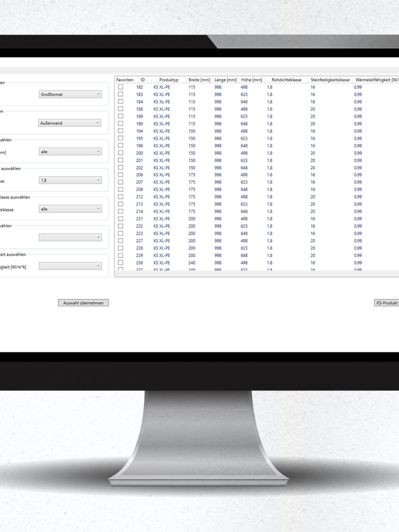
Task: Sort table by Breite [mm] header
Action: point(199,80)
